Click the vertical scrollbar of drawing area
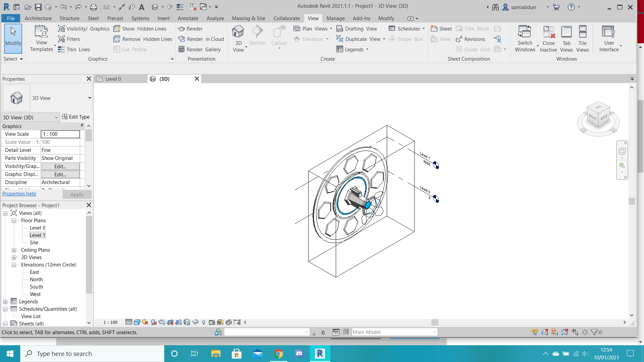Viewport: 644px width, 362px height. (632, 201)
